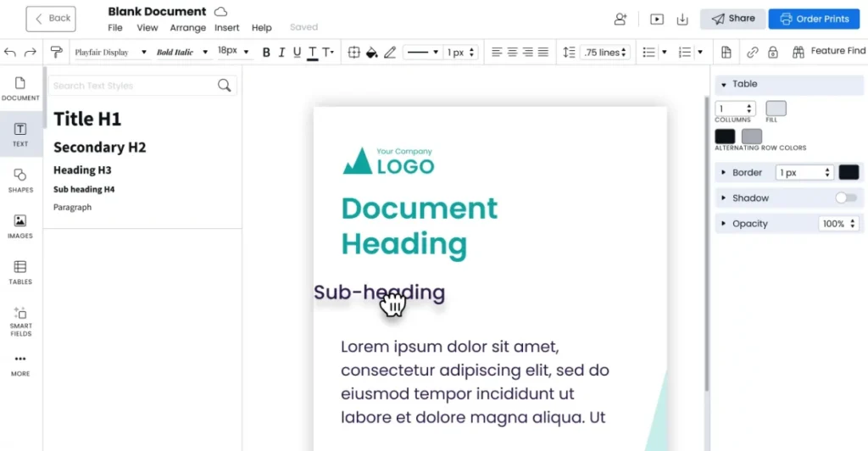
Task: Select the format painter roller icon
Action: (x=56, y=52)
